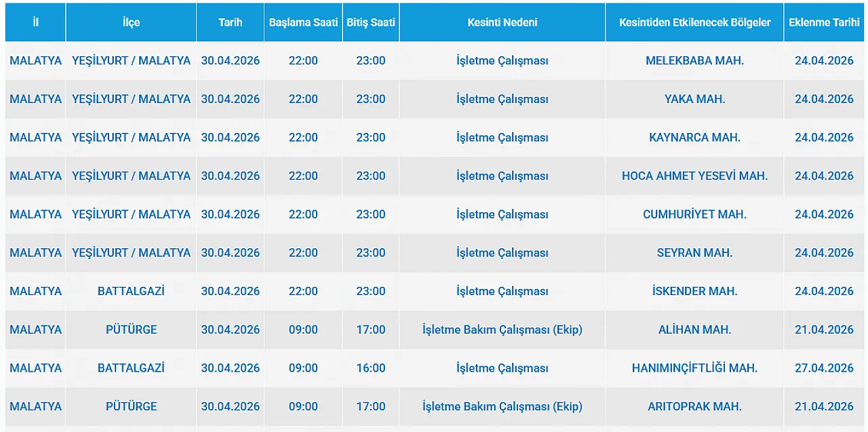Screen dimensions: 868x432
Task: Click the YAKA MAH. entry
Action: pos(694,99)
